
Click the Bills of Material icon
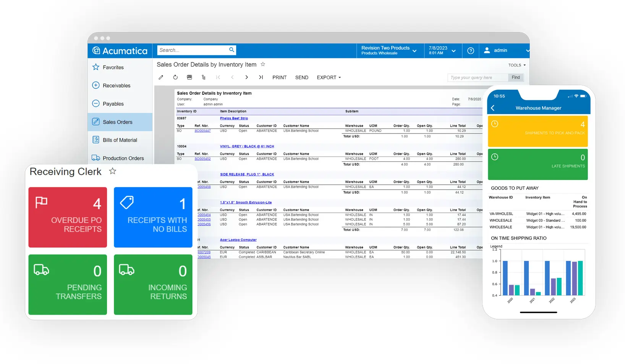pos(96,140)
